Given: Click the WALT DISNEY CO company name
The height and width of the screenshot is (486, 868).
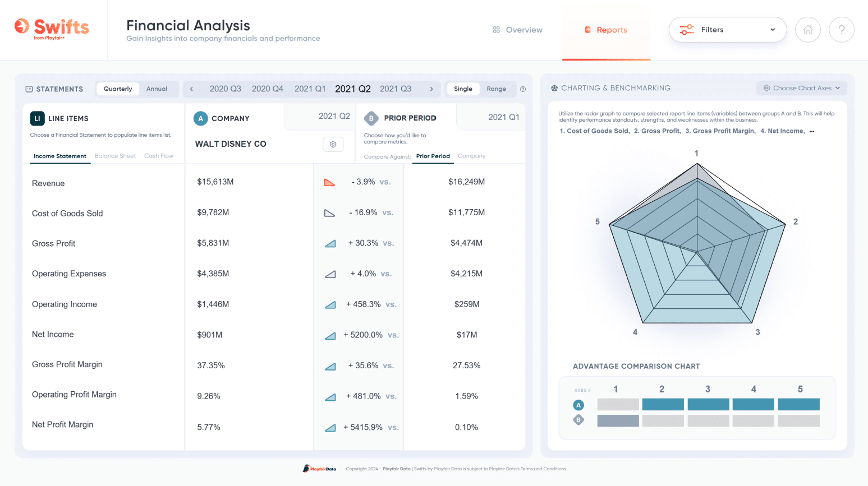Looking at the screenshot, I should [231, 144].
